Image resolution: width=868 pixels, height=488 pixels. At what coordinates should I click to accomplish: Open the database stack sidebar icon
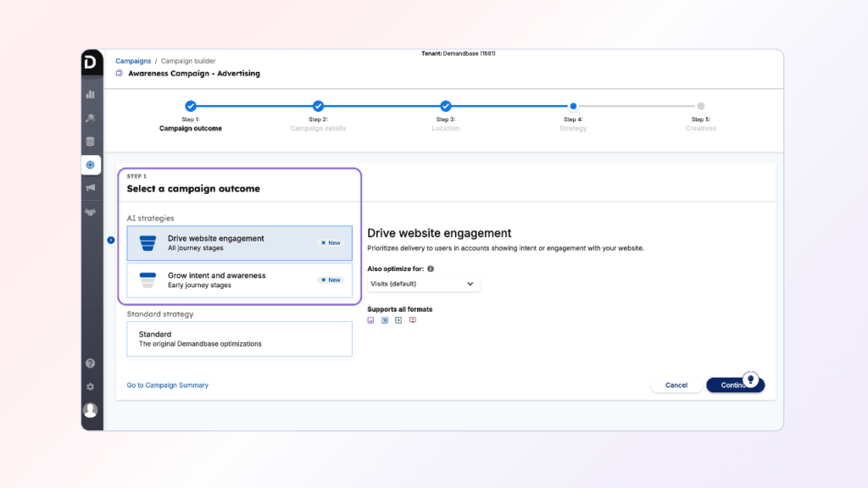pyautogui.click(x=91, y=141)
